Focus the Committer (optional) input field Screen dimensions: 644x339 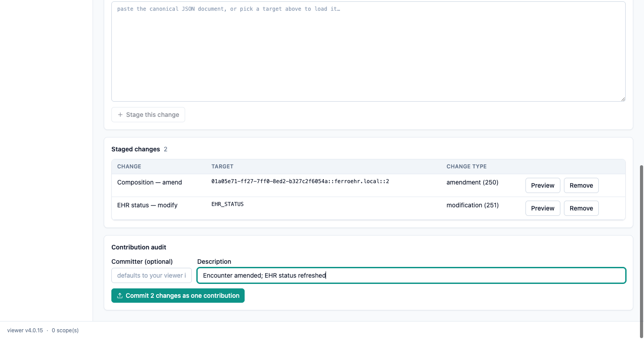coord(152,275)
